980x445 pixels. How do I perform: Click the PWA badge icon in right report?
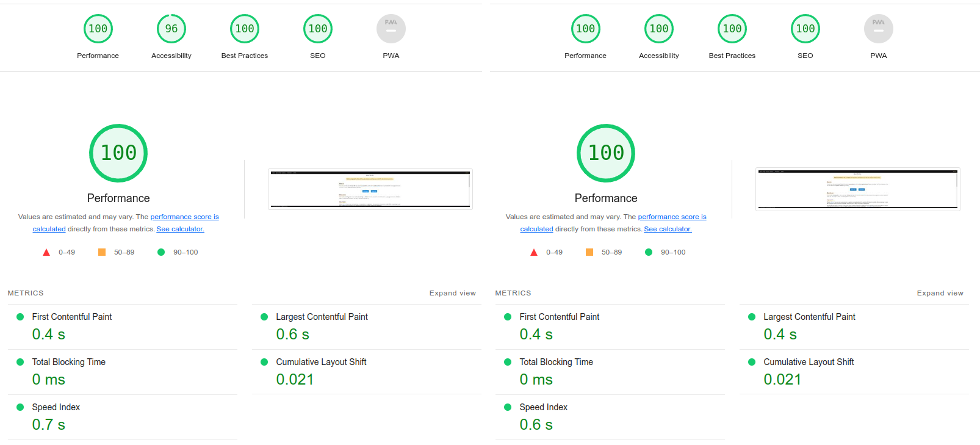pyautogui.click(x=878, y=29)
